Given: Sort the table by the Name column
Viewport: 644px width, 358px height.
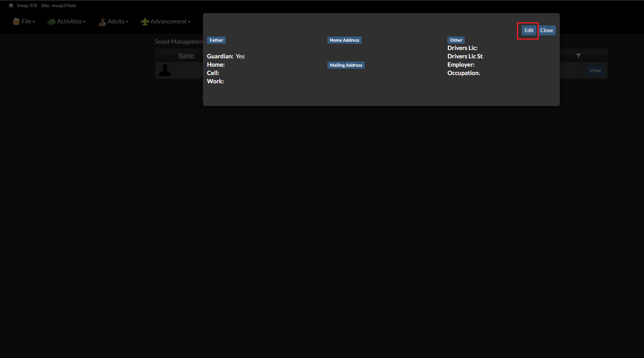Looking at the screenshot, I should click(x=186, y=55).
